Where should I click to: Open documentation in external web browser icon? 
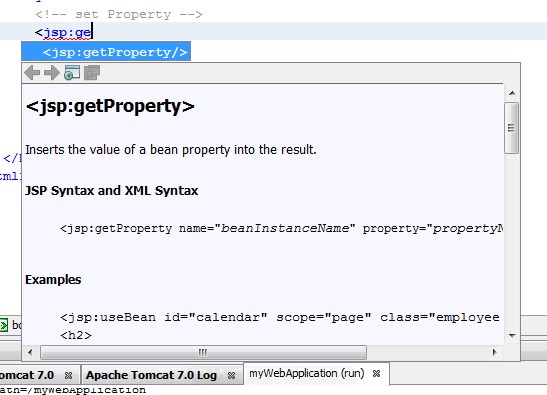(x=72, y=73)
